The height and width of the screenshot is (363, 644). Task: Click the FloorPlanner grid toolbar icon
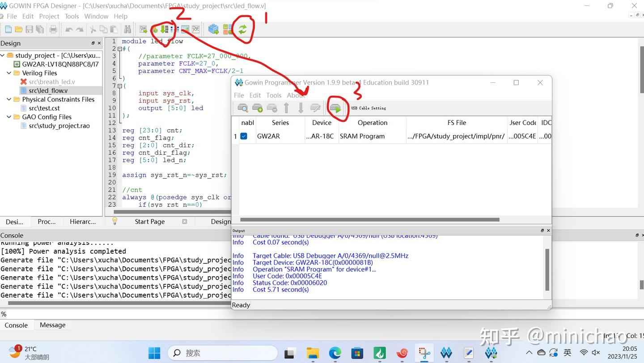185,30
